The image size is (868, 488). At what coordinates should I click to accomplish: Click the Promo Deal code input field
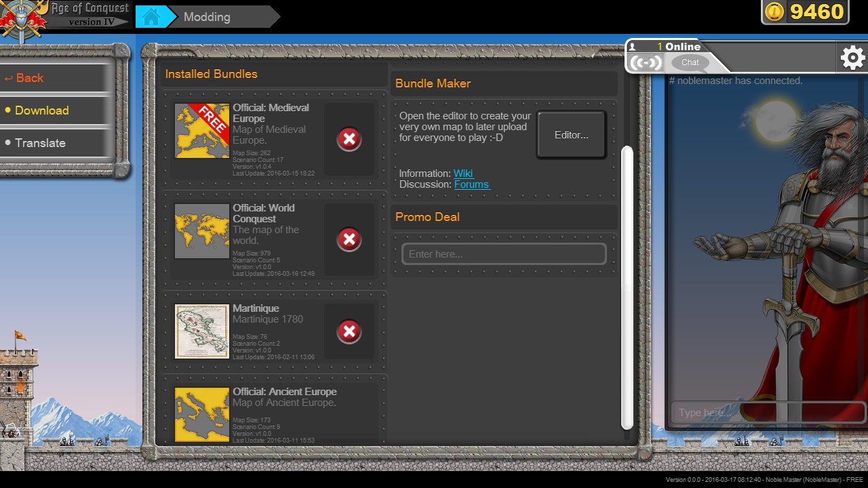(x=504, y=254)
